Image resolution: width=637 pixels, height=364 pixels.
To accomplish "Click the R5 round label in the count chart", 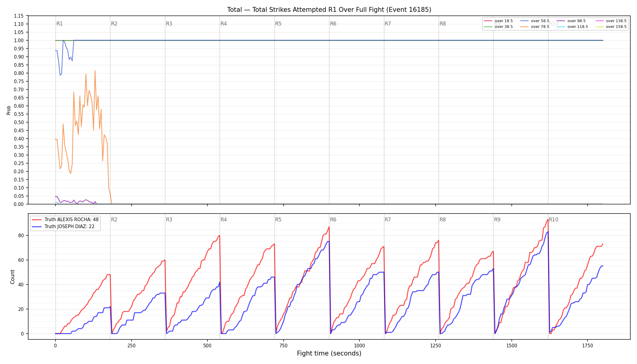I will [278, 220].
